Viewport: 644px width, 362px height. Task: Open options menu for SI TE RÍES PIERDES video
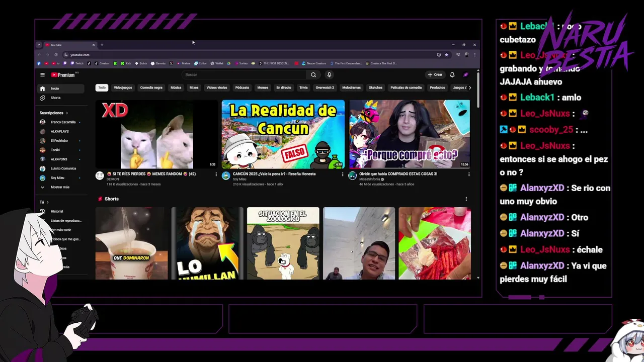pyautogui.click(x=216, y=174)
